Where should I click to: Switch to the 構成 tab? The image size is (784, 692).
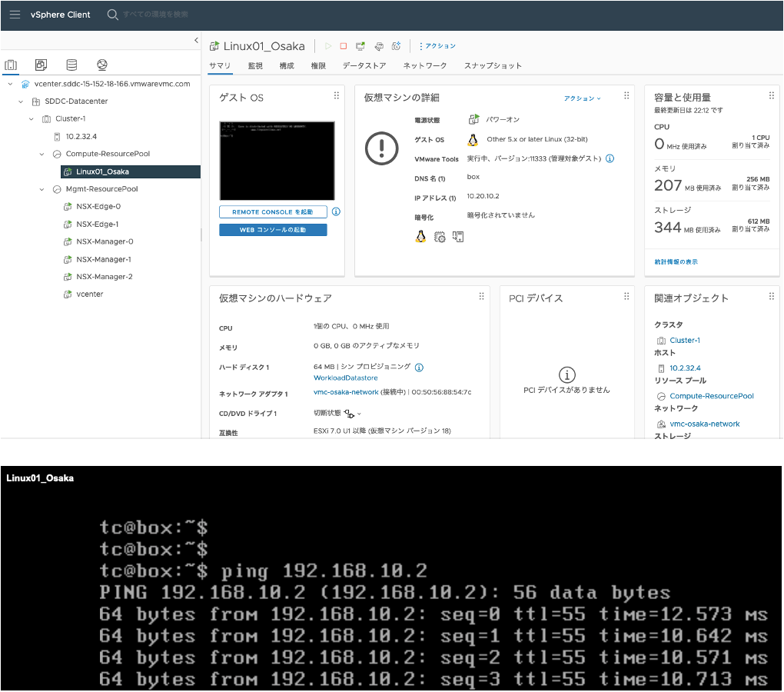pyautogui.click(x=287, y=66)
